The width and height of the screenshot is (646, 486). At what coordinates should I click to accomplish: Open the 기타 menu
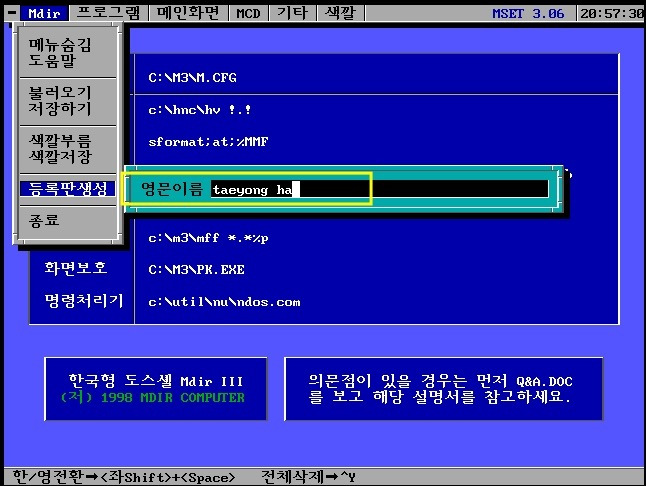[x=292, y=13]
